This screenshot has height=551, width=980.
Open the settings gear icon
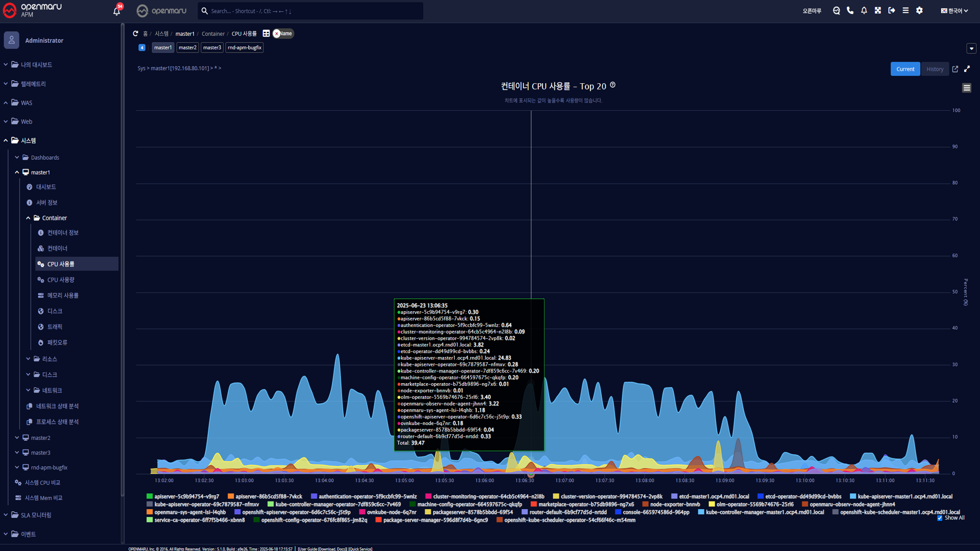[919, 11]
